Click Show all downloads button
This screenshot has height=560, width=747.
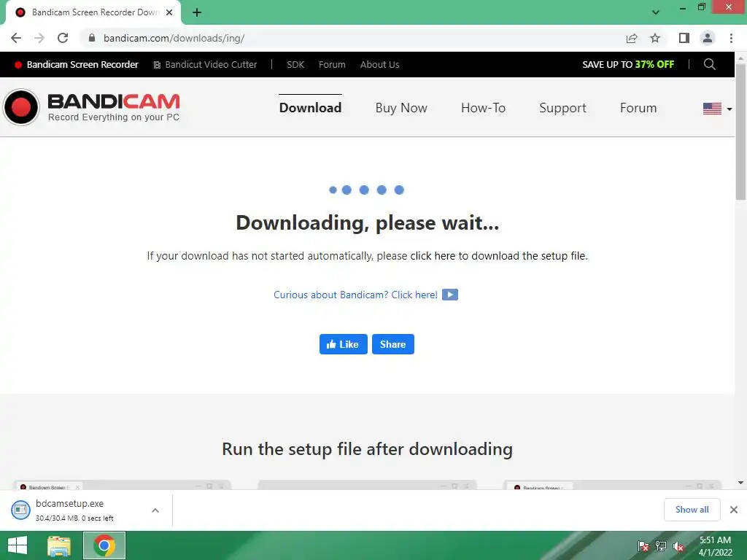click(x=692, y=510)
